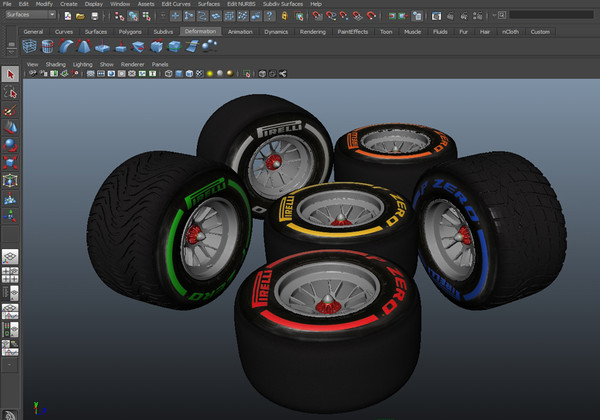This screenshot has height=420, width=600.
Task: Click the lock selection padlock icon
Action: click(x=284, y=16)
